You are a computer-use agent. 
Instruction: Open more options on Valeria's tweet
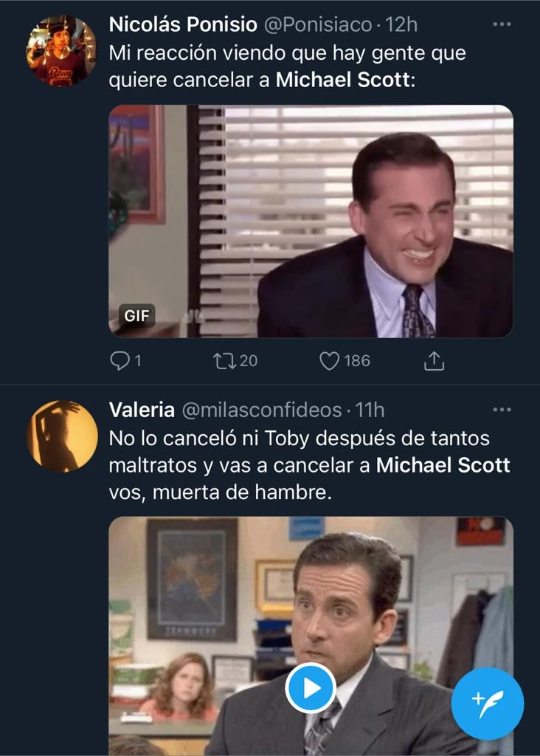[x=502, y=409]
